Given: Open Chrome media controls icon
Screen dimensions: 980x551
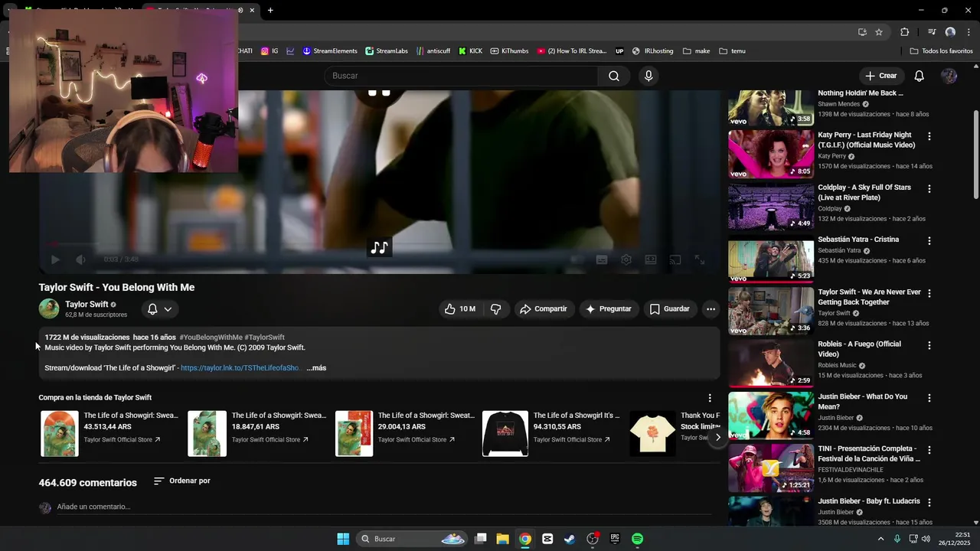Looking at the screenshot, I should [x=932, y=32].
